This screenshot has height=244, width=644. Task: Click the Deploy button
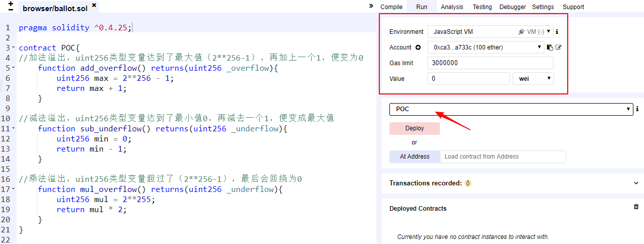[x=415, y=128]
